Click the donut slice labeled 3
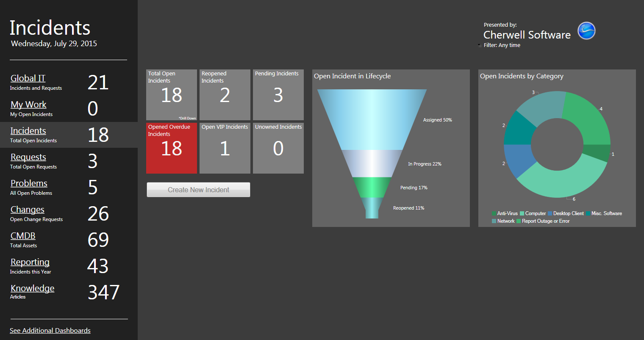Image resolution: width=644 pixels, height=340 pixels. click(x=544, y=108)
